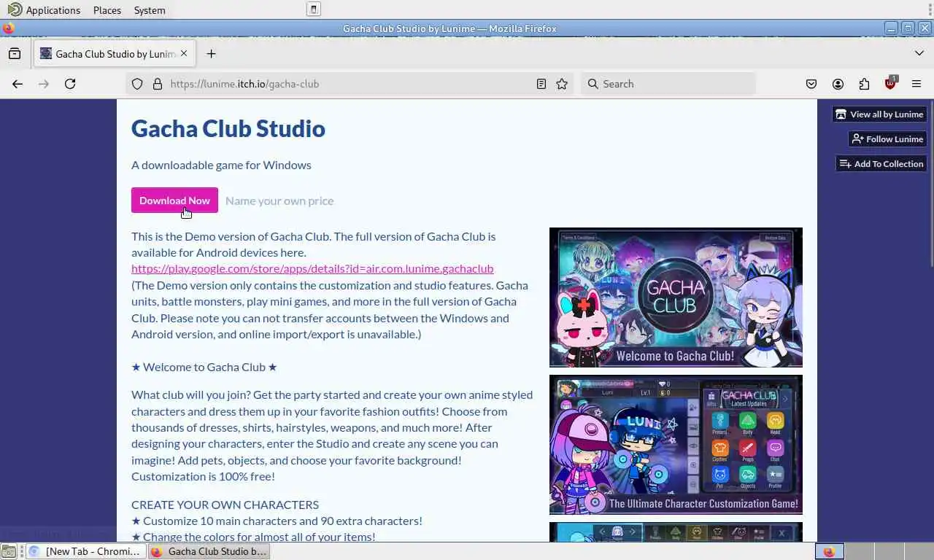The width and height of the screenshot is (934, 560).
Task: Click 'A downloadable game for Windows' text
Action: 221,165
